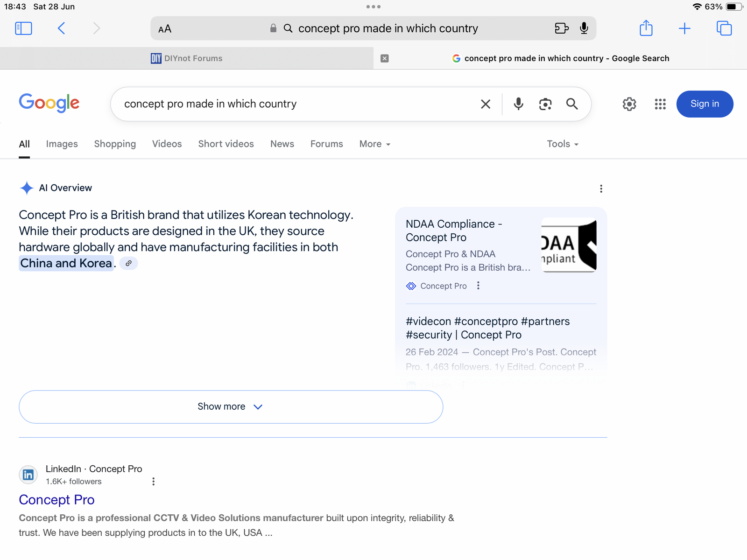Open the Tools dropdown
Screen dimensions: 747x560
coord(563,144)
